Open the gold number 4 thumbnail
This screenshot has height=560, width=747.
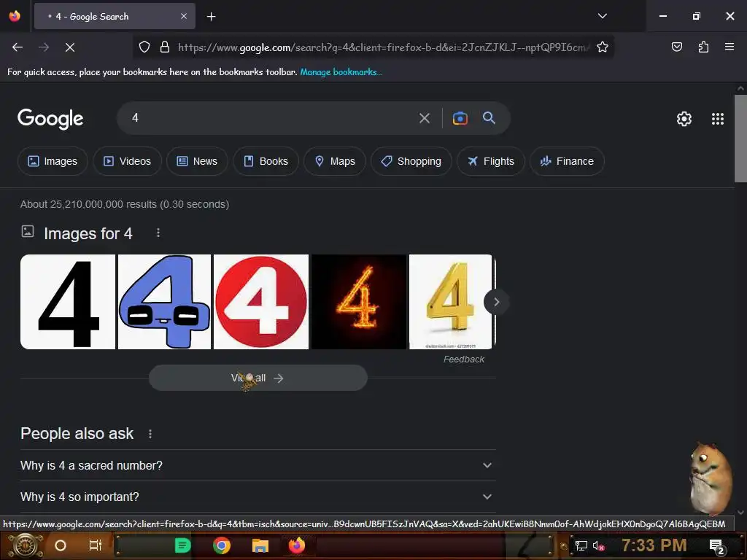(450, 302)
